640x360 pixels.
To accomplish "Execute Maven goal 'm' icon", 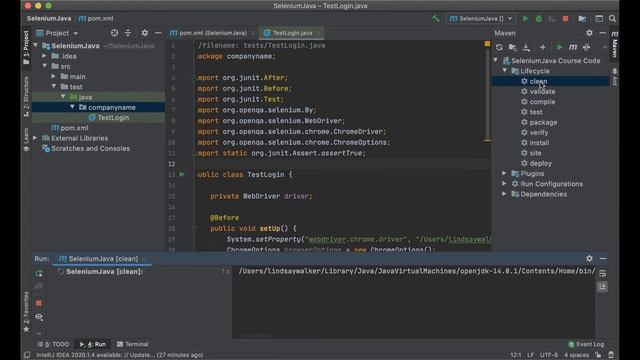I will [x=573, y=47].
